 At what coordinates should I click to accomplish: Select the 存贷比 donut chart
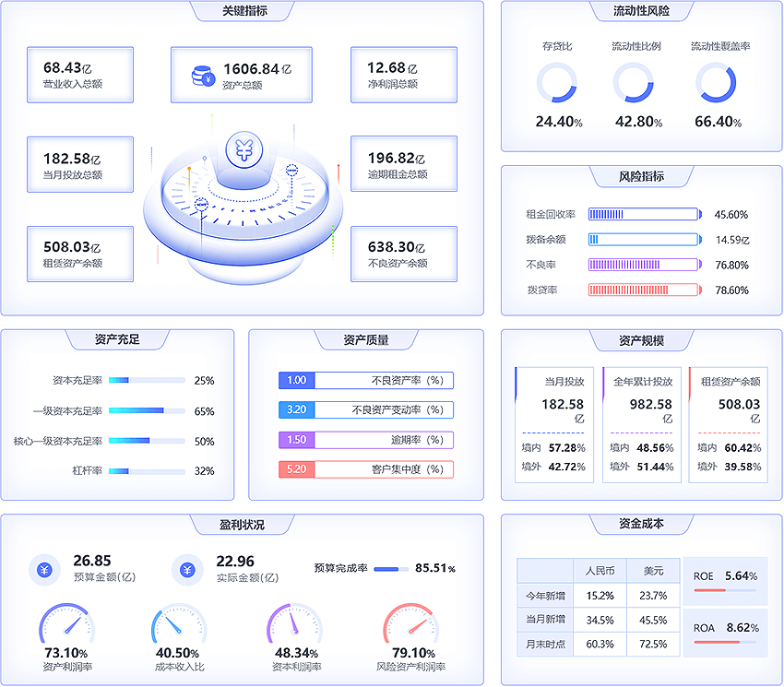click(x=556, y=83)
